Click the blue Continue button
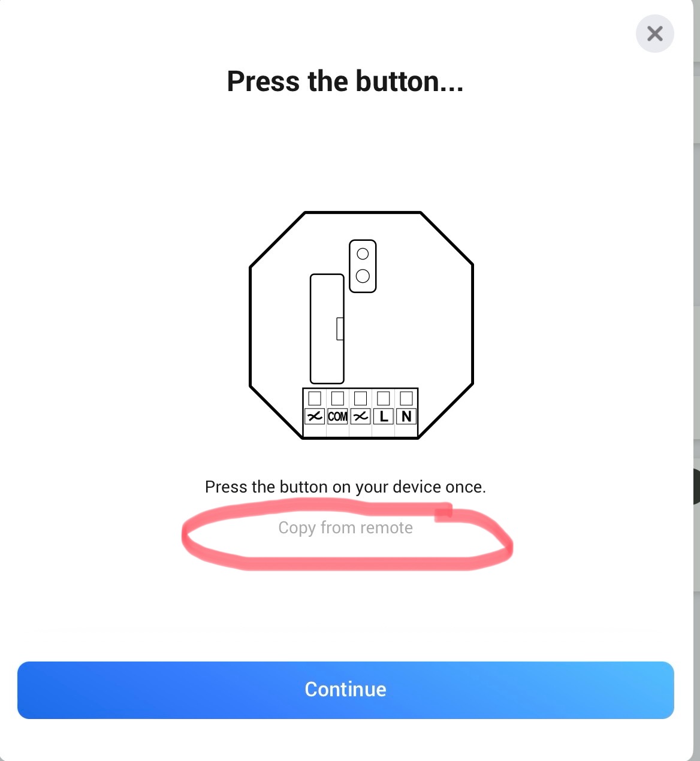700x761 pixels. click(346, 690)
